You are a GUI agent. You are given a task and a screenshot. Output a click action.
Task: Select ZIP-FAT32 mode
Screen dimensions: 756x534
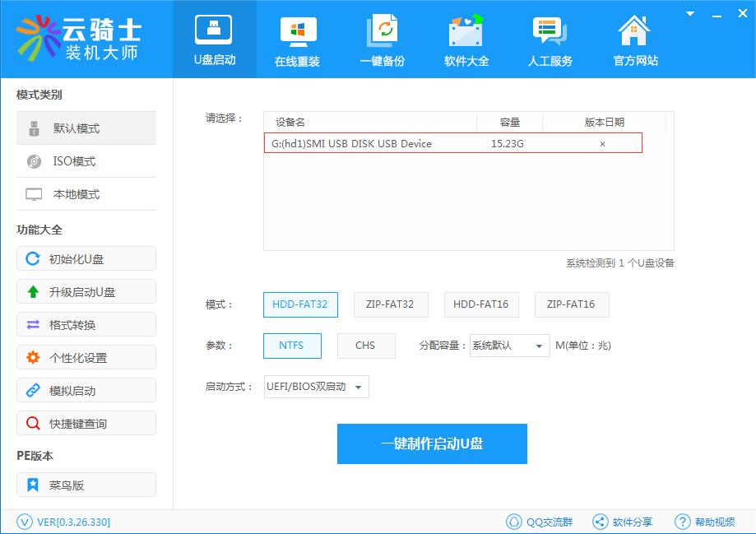(x=391, y=304)
